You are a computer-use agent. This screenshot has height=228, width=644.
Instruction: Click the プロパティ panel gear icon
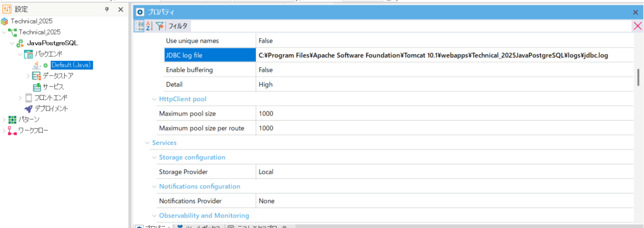140,12
